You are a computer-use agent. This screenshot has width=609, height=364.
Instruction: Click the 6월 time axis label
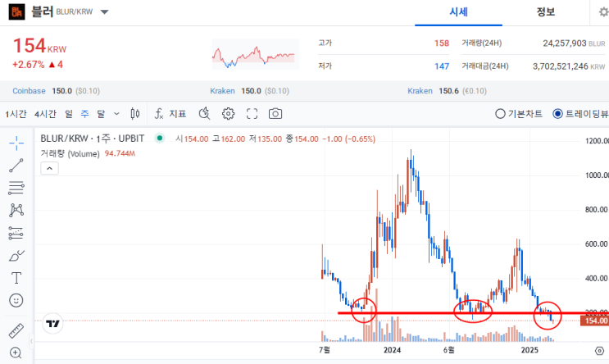(x=448, y=350)
